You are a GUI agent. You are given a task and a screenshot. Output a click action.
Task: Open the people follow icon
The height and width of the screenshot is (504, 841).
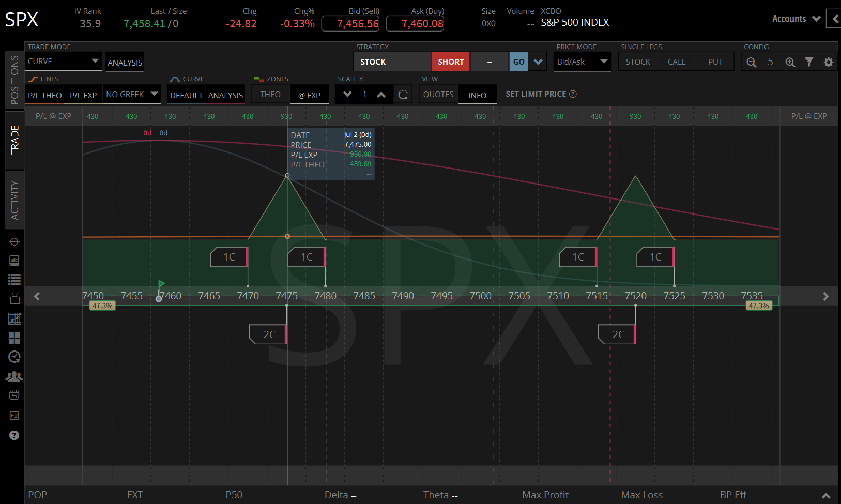click(x=14, y=376)
